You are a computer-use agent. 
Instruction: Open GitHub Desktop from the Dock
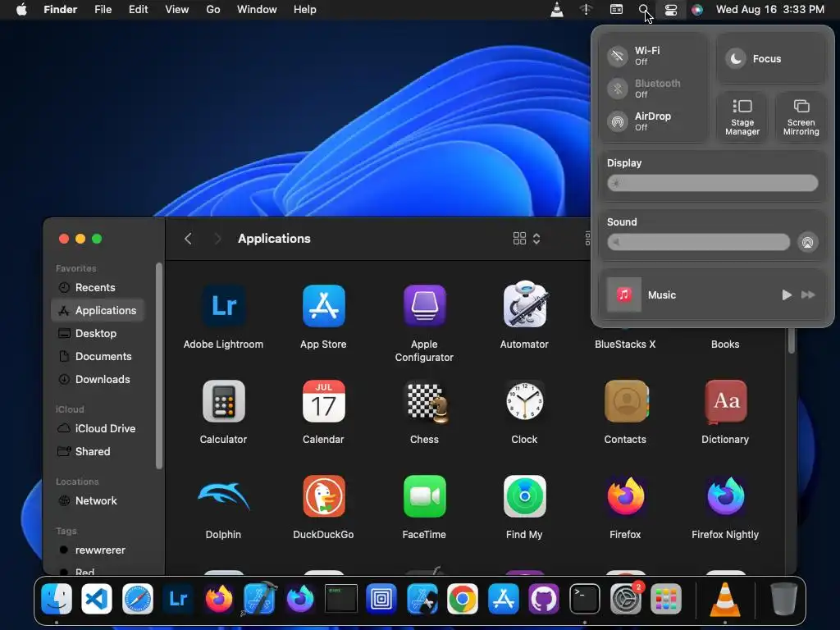tap(544, 598)
